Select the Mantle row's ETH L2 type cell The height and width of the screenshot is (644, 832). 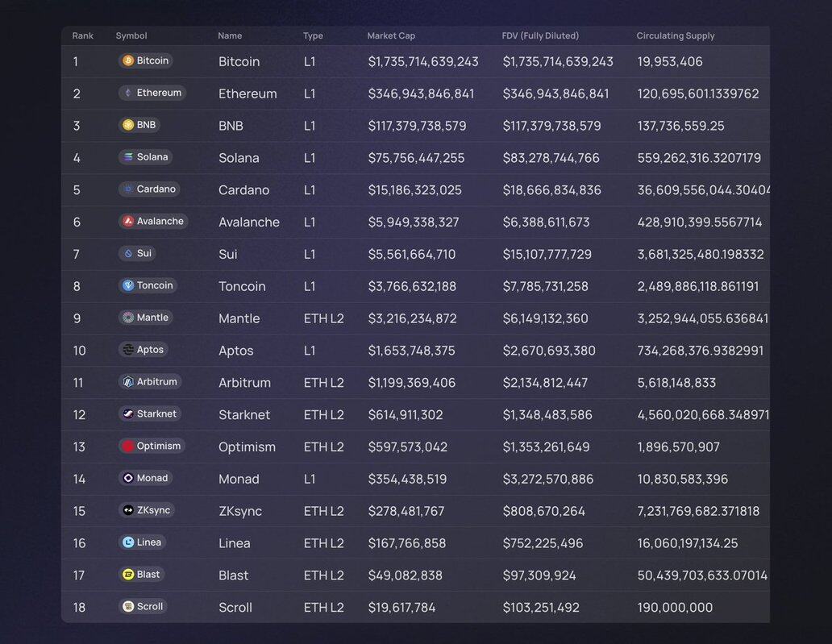click(x=324, y=318)
